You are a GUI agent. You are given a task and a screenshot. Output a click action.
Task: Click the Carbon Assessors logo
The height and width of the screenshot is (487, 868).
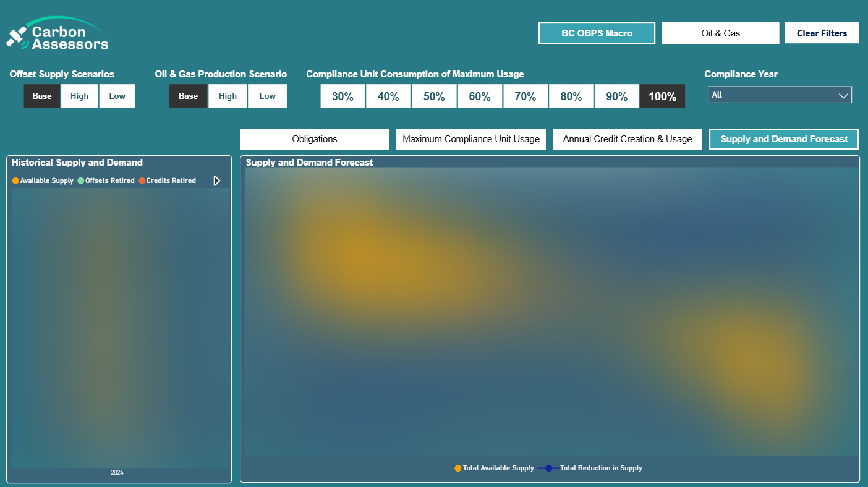57,34
